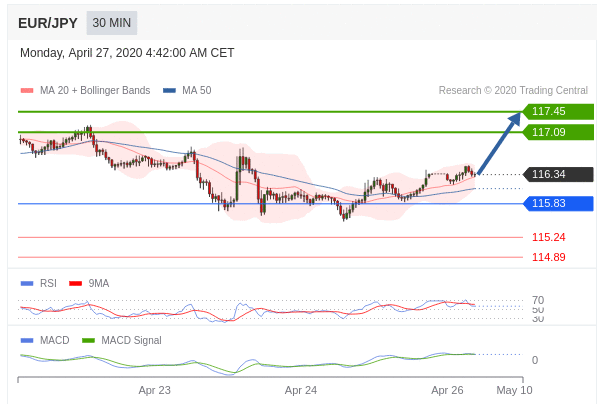Select the 117.45 green resistance price tag
The height and width of the screenshot is (409, 600).
[558, 111]
